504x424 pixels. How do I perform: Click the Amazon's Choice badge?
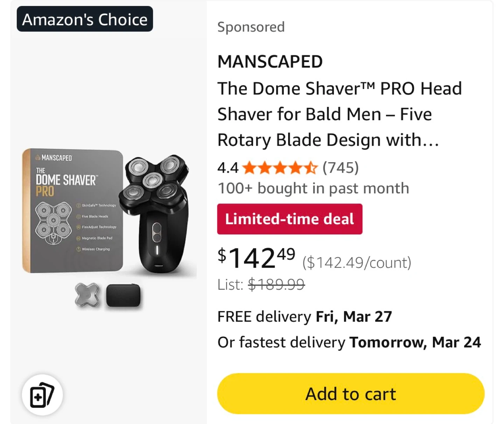coord(85,19)
